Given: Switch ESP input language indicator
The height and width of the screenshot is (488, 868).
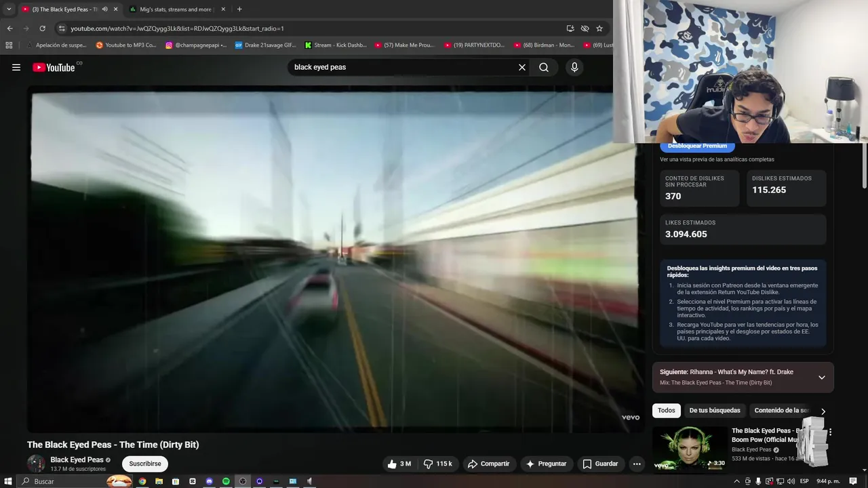Looking at the screenshot, I should click(804, 481).
